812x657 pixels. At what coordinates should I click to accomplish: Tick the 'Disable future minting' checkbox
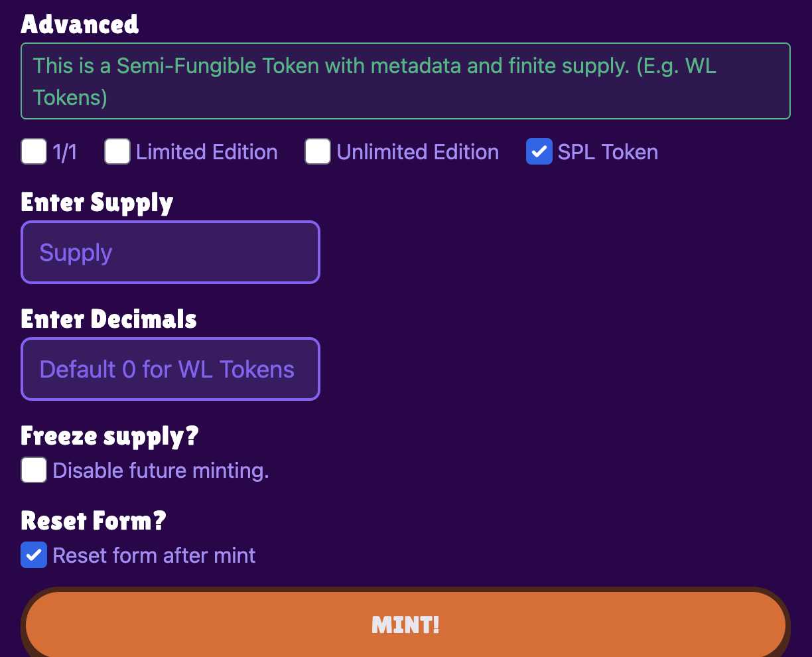click(x=34, y=470)
